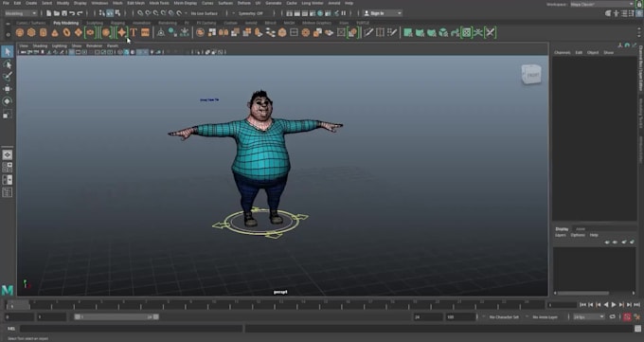
Task: Open the No Character Set dropdown
Action: 504,317
